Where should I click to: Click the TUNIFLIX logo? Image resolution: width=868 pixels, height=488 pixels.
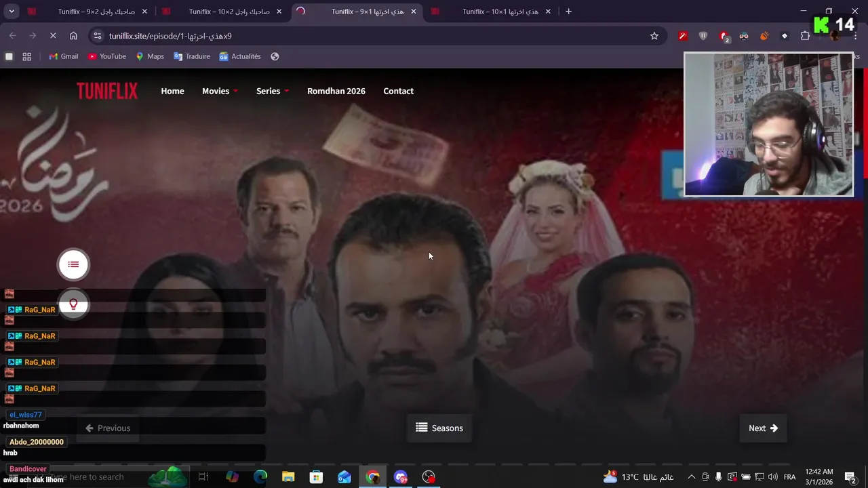point(107,91)
